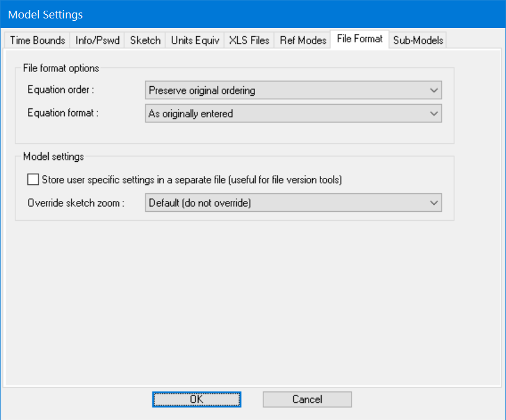Enable storing user settings in separate file
The width and height of the screenshot is (506, 420).
pos(33,179)
